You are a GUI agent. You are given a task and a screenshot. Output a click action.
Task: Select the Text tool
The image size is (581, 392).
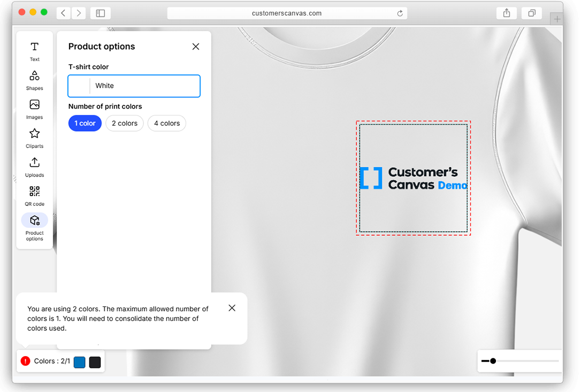click(35, 51)
